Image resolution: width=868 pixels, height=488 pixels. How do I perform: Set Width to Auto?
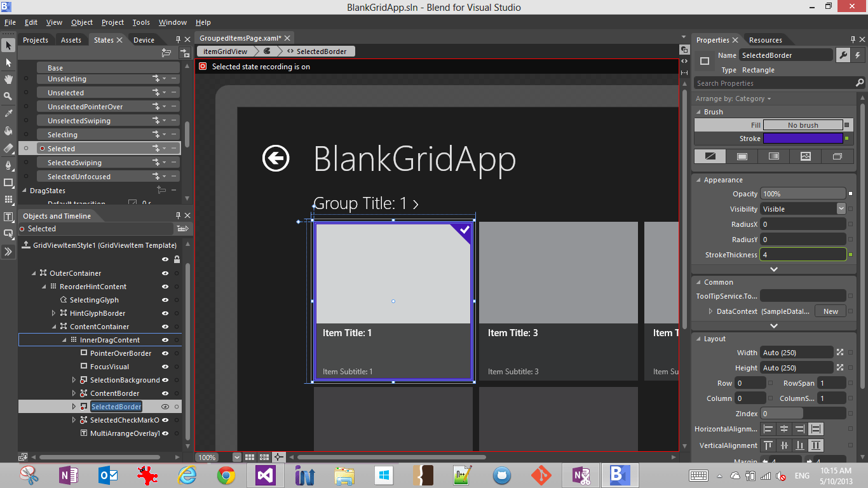(x=840, y=352)
